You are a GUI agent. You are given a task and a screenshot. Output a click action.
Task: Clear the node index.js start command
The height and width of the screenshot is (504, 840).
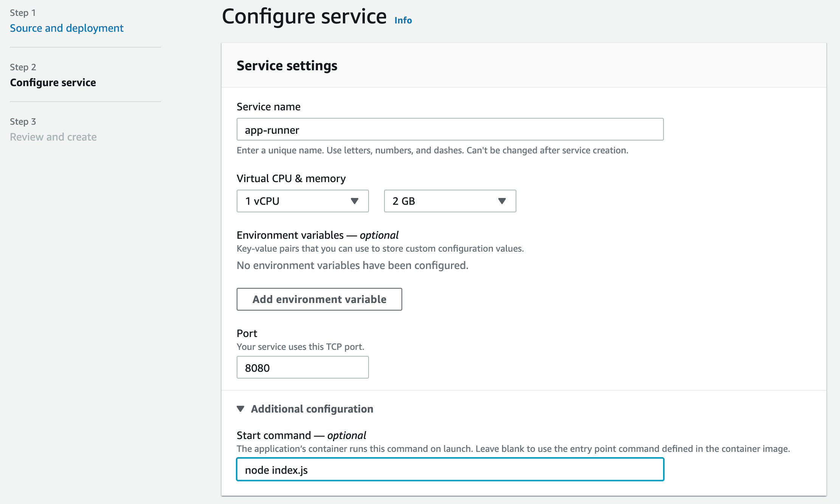pos(449,470)
